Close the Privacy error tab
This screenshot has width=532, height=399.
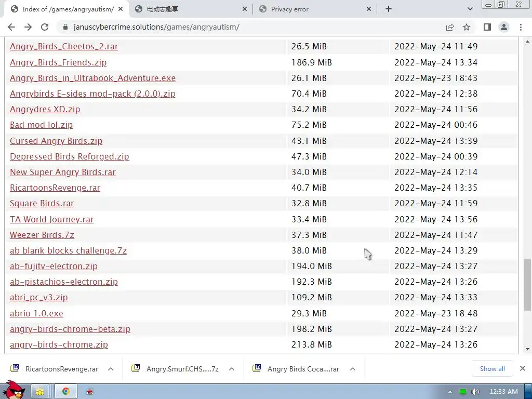(369, 9)
